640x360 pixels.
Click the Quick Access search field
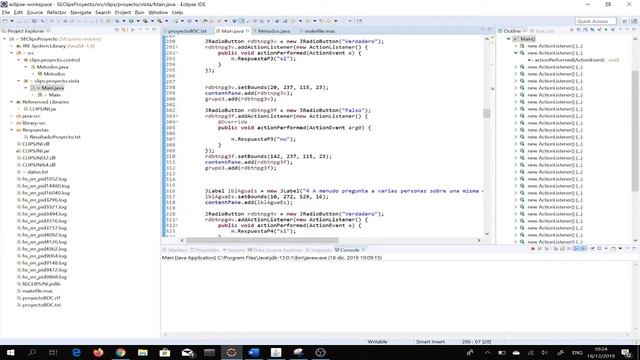point(596,21)
